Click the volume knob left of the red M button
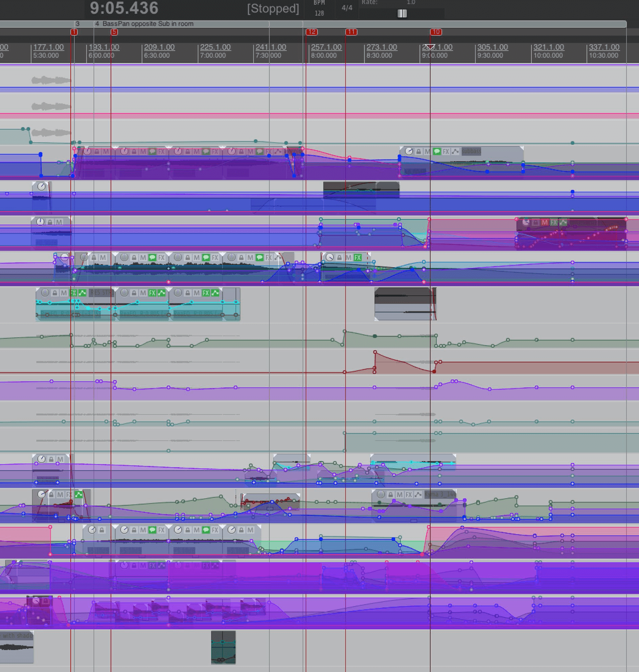This screenshot has height=672, width=639. coord(526,222)
